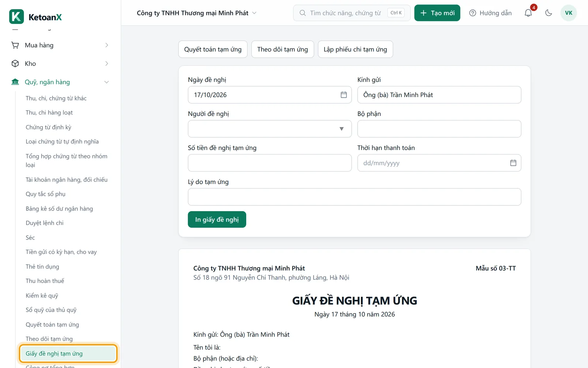Open Tiền gửi có kỳ hạn, cho vay
This screenshot has width=588, height=368.
[x=61, y=252]
